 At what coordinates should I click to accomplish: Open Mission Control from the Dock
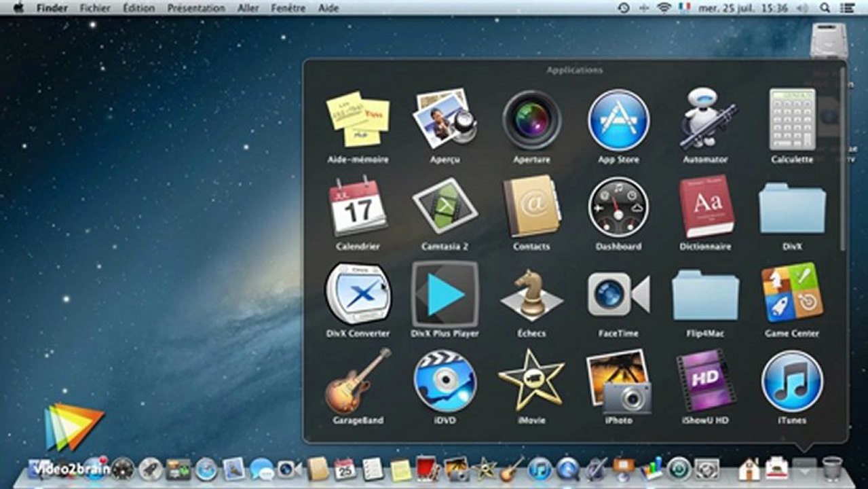pos(178,469)
